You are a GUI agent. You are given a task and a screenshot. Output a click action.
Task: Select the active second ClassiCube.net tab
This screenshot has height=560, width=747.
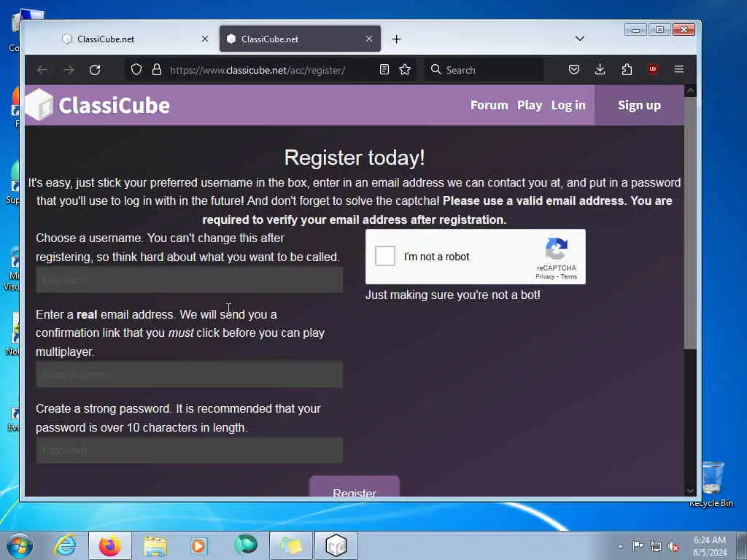pyautogui.click(x=300, y=39)
